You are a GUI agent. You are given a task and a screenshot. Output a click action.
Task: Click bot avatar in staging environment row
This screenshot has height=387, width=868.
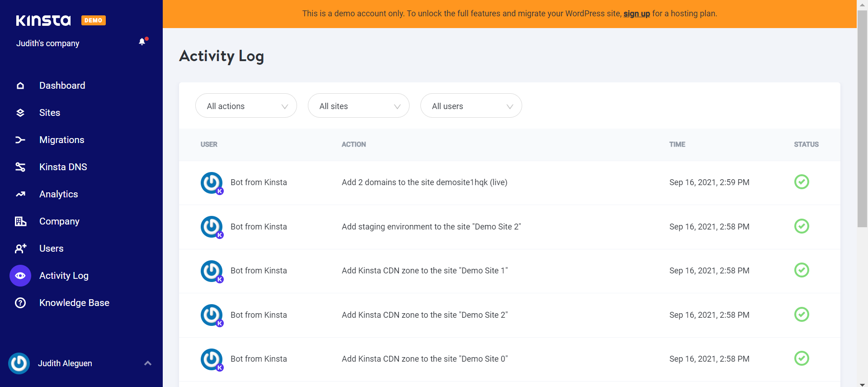tap(212, 227)
